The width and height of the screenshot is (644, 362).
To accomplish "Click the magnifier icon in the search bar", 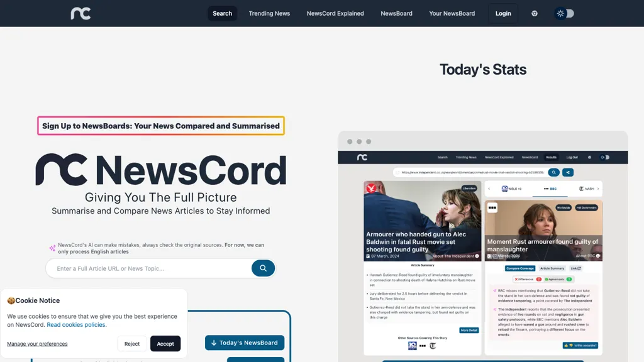I will [264, 268].
